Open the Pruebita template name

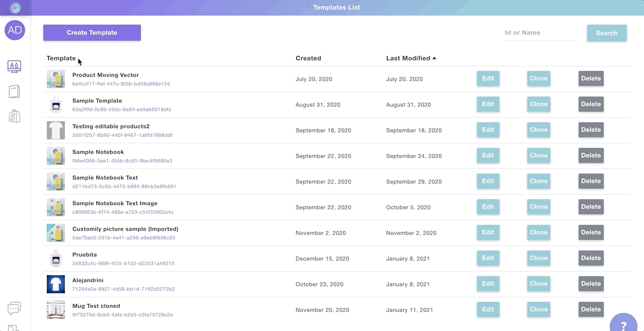[85, 255]
